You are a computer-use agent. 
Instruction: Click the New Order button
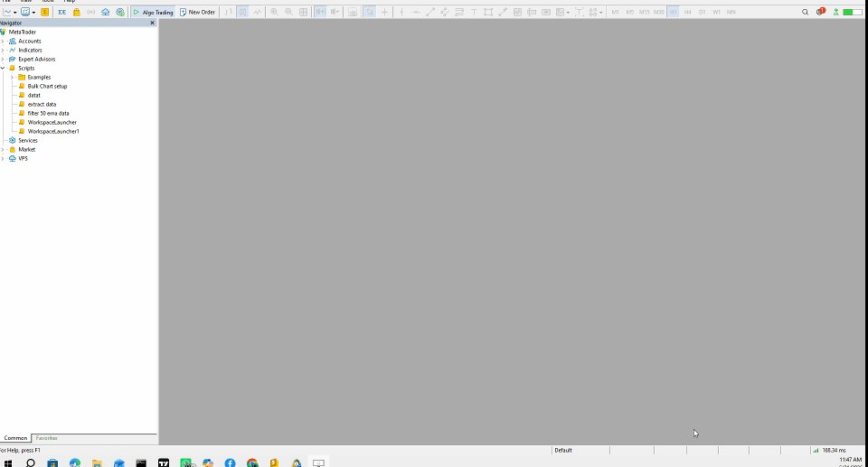[x=198, y=12]
